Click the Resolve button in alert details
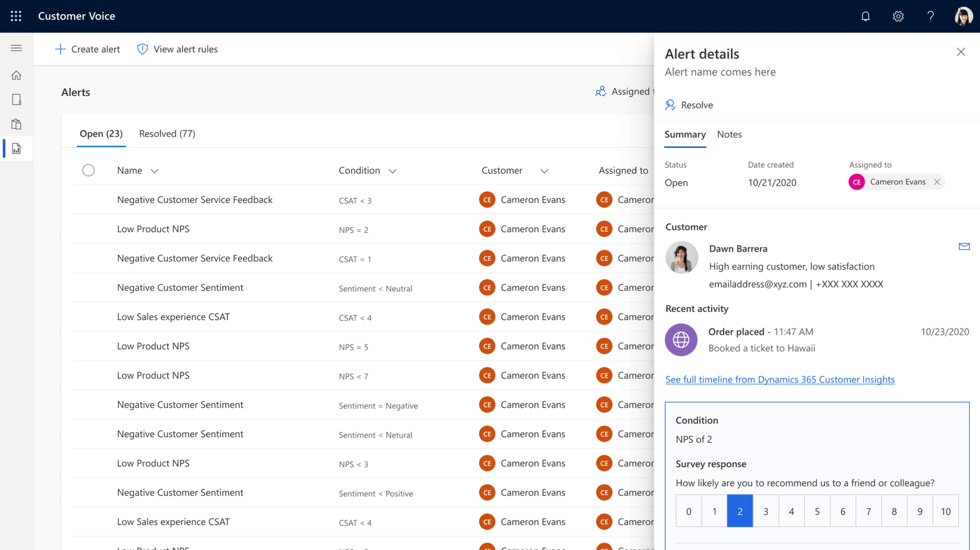The height and width of the screenshot is (550, 980). tap(689, 105)
